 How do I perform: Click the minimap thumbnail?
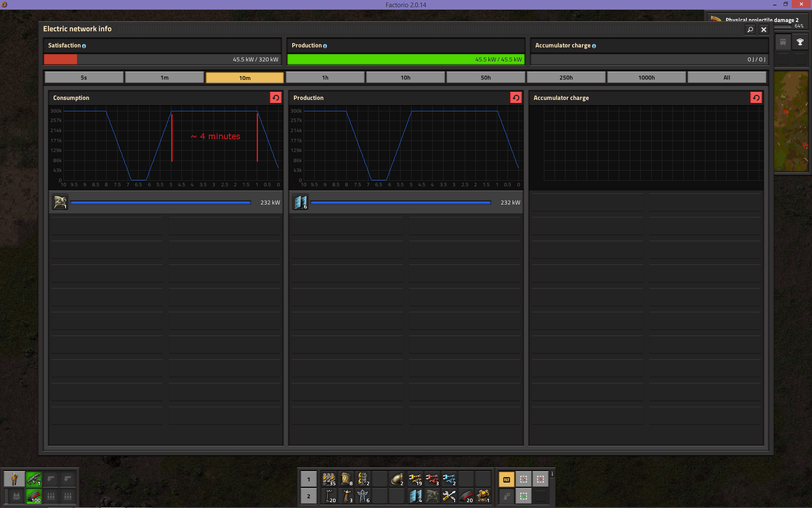[791, 121]
